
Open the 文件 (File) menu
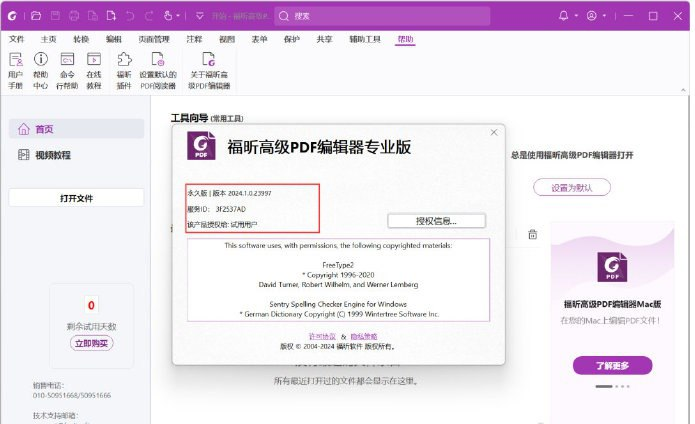point(16,39)
